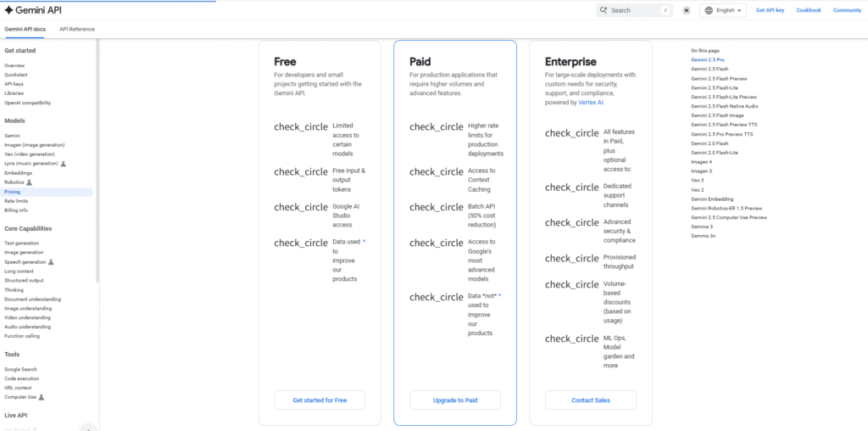This screenshot has height=431, width=868.
Task: Select the Gemini API docs tab
Action: [x=25, y=29]
